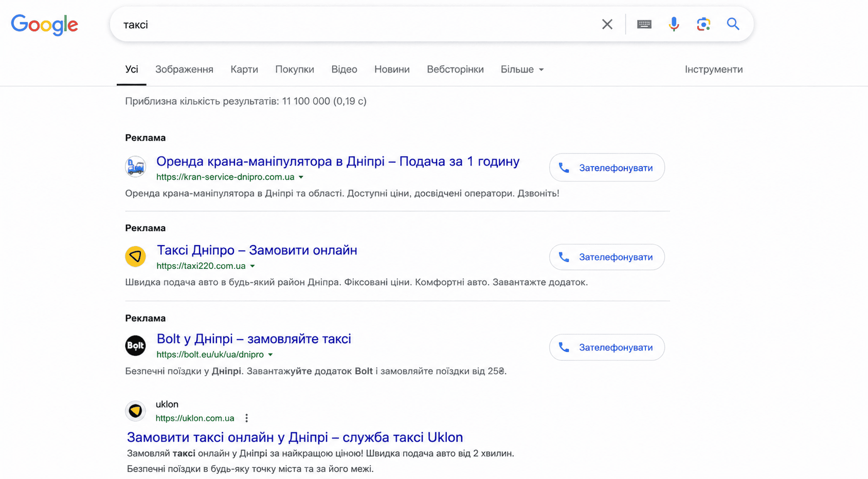Open 'Замовити таксі онлайн у Дніпрі' Uklon link
The image size is (868, 479).
tap(295, 437)
